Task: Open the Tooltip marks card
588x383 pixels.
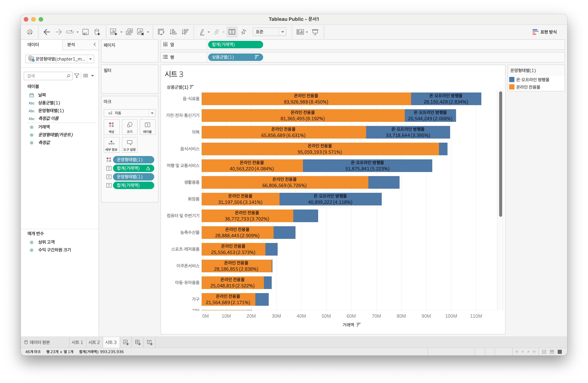Action: click(130, 145)
